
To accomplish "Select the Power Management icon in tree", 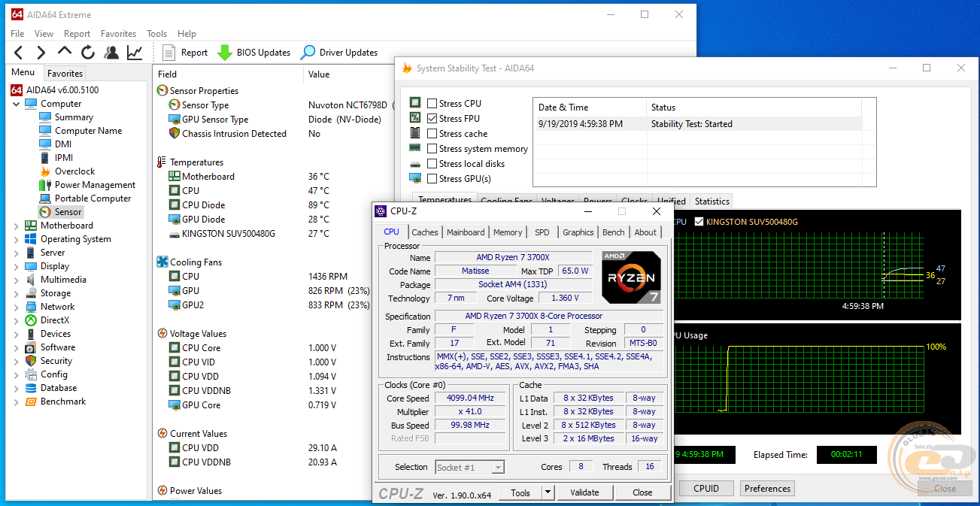I will point(46,185).
